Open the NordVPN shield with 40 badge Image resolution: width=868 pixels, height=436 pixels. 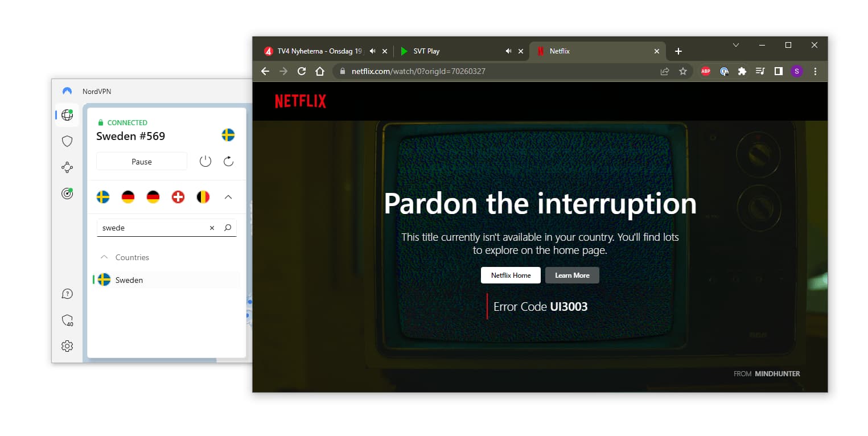[67, 320]
